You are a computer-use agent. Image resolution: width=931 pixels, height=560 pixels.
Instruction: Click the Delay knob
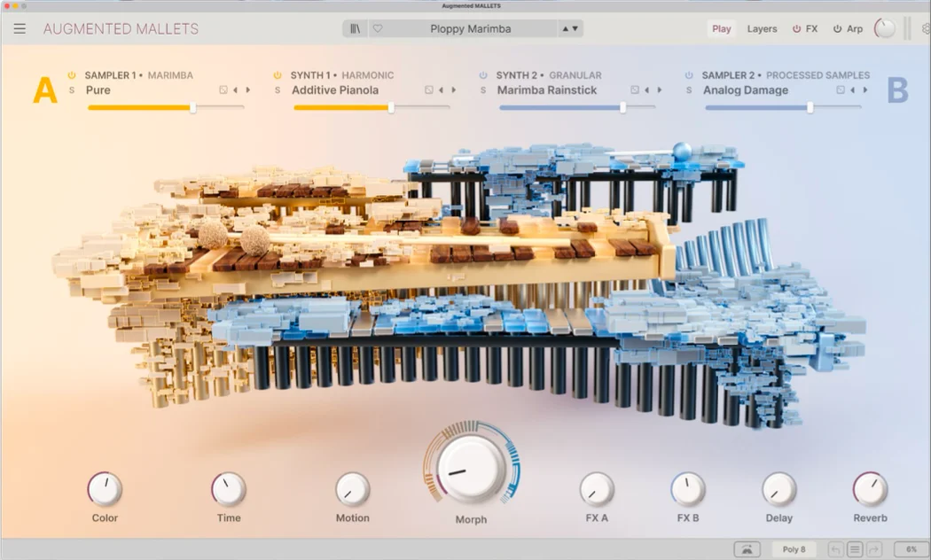tap(779, 489)
